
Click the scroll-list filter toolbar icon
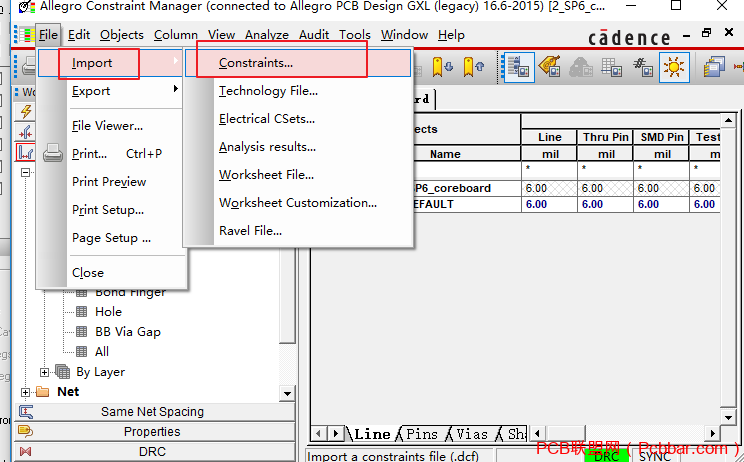click(519, 67)
